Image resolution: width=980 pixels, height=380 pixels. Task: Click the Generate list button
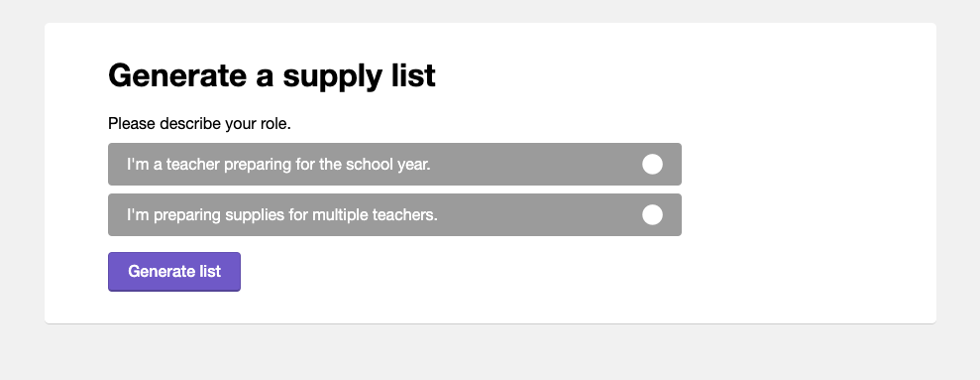point(174,272)
